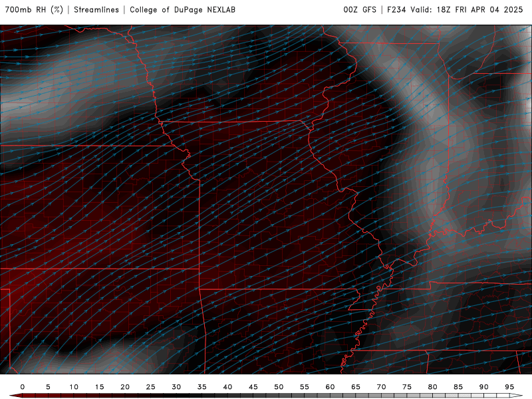This screenshot has width=532, height=399.
Task: Click the "60" colorbar label
Action: tap(330, 387)
